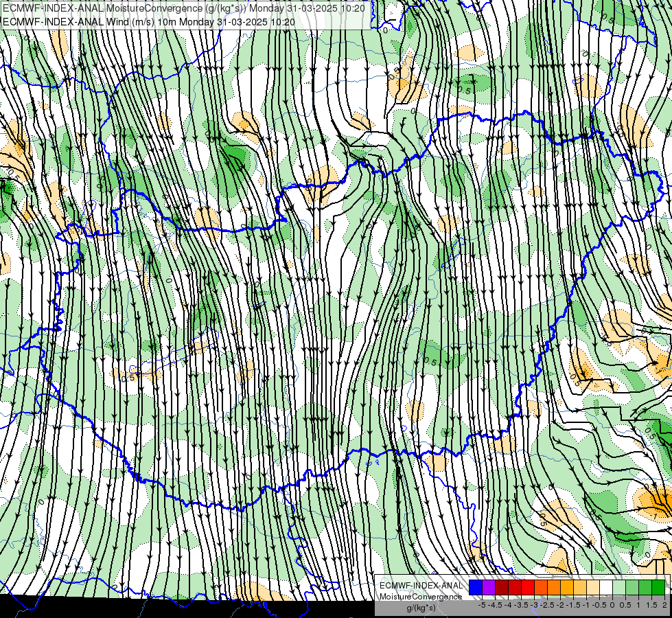Click the purple legend swatch
This screenshot has width=672, height=618.
[489, 587]
